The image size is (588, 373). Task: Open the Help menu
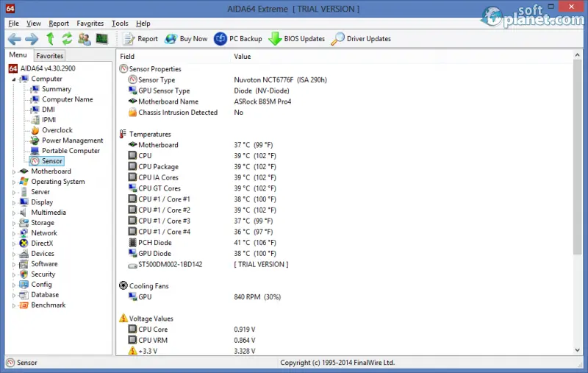(x=143, y=24)
